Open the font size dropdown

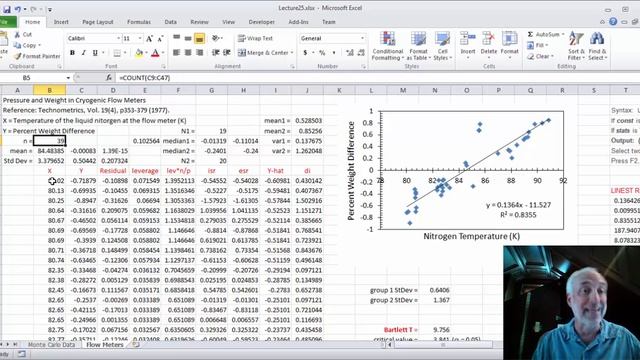click(x=140, y=38)
